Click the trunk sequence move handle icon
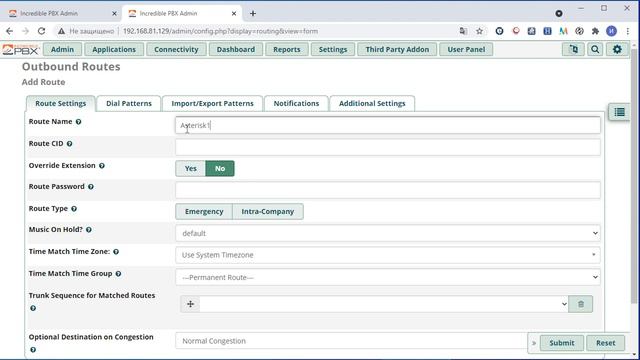This screenshot has width=640, height=360. click(190, 304)
